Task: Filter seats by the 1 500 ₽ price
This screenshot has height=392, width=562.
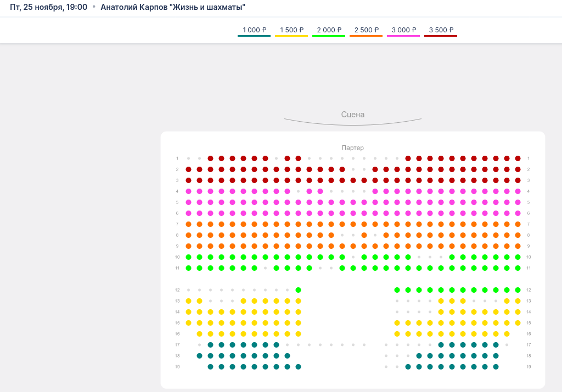Action: click(x=291, y=30)
